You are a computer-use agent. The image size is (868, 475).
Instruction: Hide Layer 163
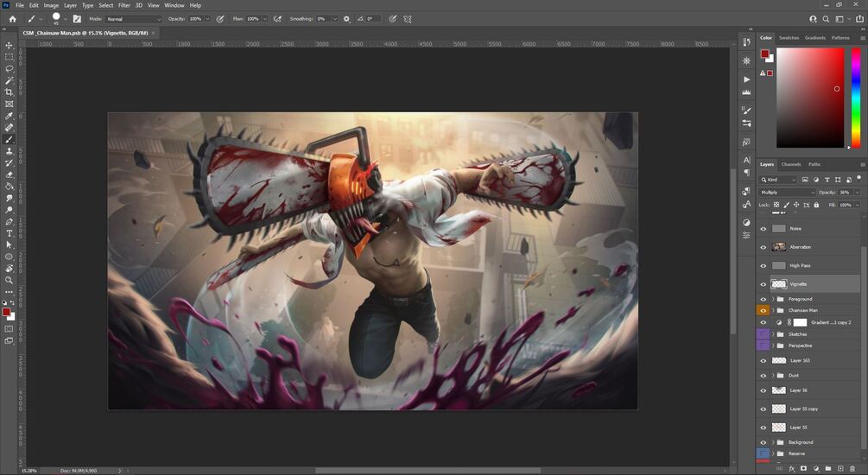click(x=763, y=360)
